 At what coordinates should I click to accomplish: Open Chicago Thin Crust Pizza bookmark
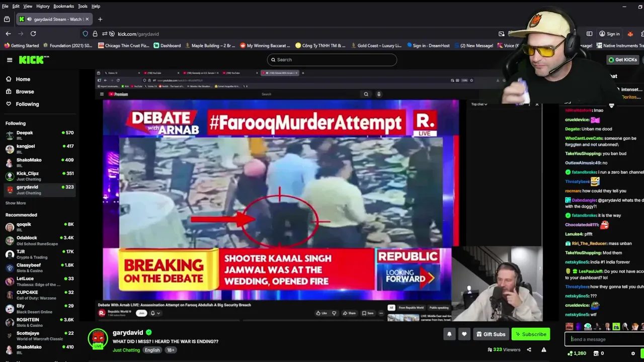click(124, 45)
